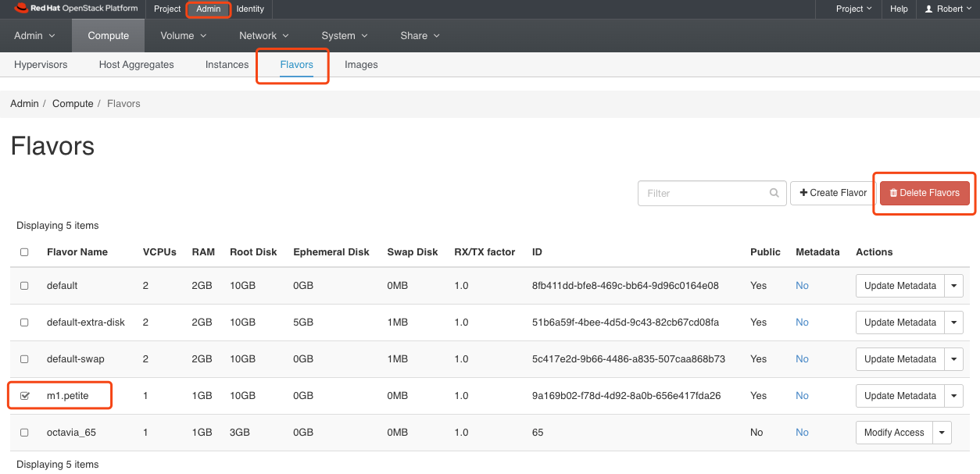The height and width of the screenshot is (474, 980).
Task: Click Modify Access for octavia_65
Action: click(894, 433)
